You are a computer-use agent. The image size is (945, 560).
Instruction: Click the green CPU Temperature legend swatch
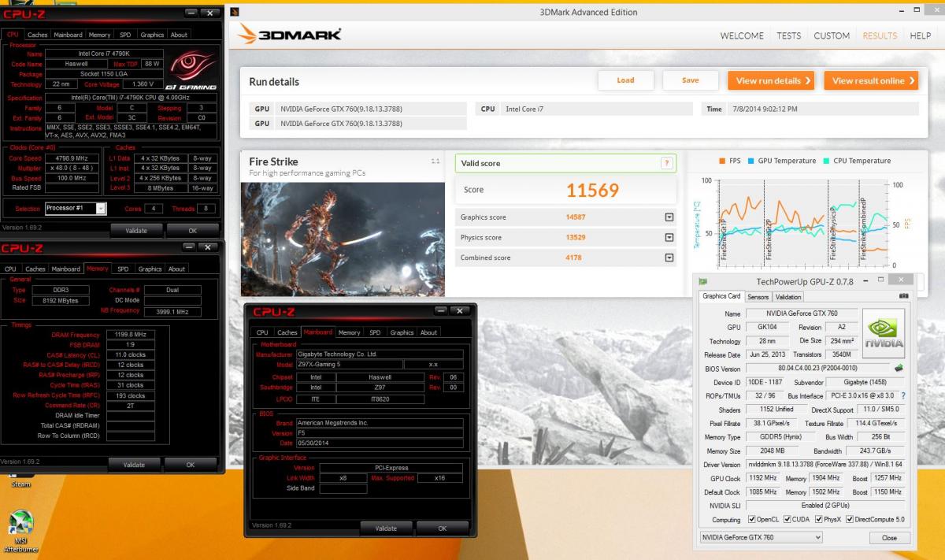tap(825, 161)
